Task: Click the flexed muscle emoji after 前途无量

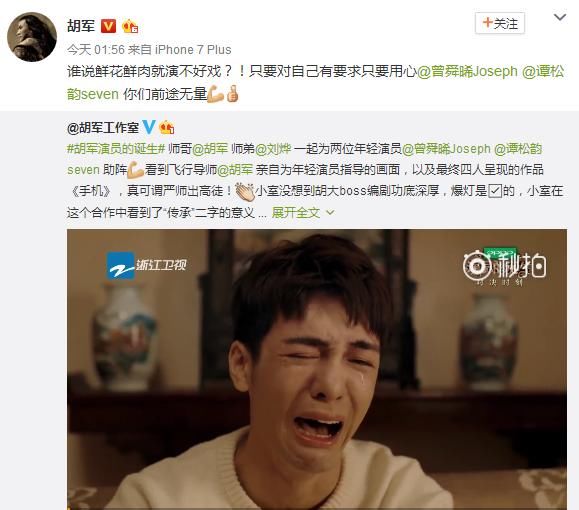Action: (216, 94)
